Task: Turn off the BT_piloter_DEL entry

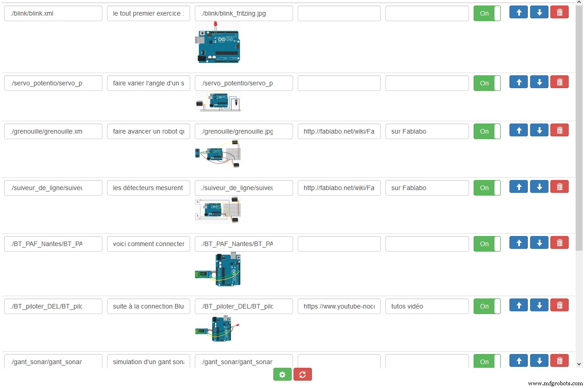Action: click(x=486, y=306)
